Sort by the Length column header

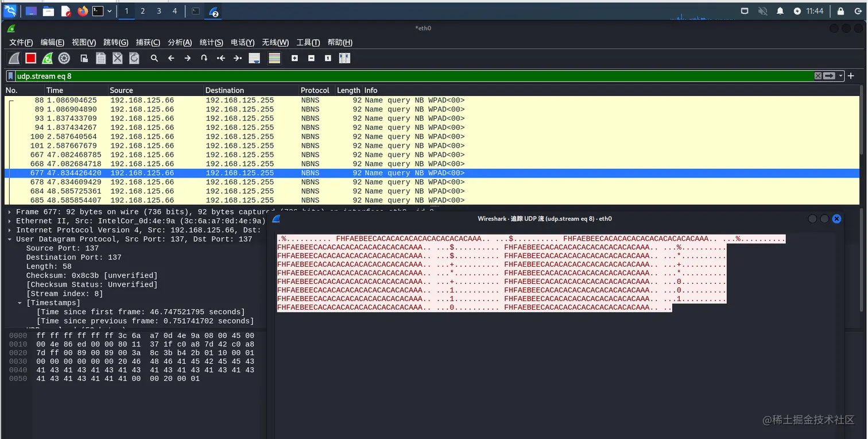(x=348, y=90)
